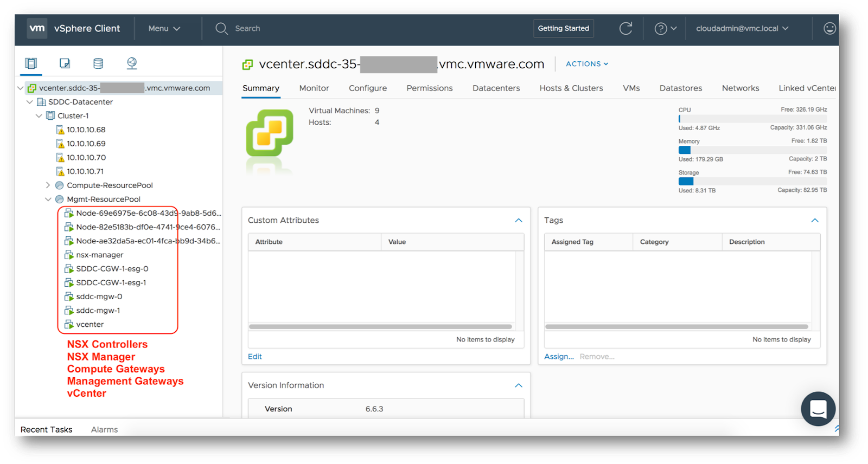The image size is (868, 464).
Task: Switch to the Monitor tab
Action: click(x=314, y=88)
